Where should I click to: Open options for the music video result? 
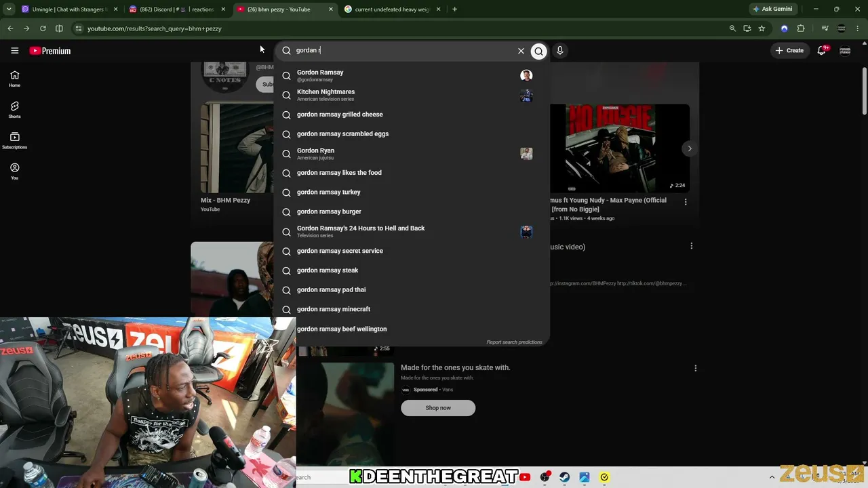(x=692, y=246)
